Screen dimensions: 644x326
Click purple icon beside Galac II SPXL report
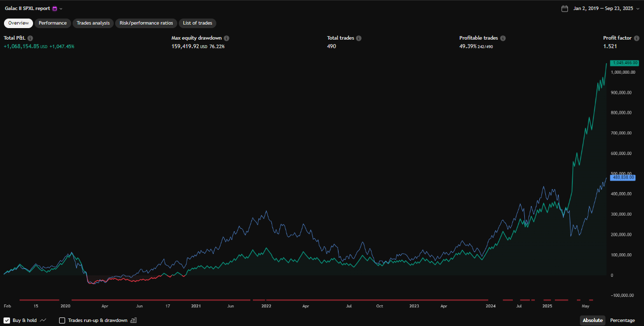click(x=55, y=9)
